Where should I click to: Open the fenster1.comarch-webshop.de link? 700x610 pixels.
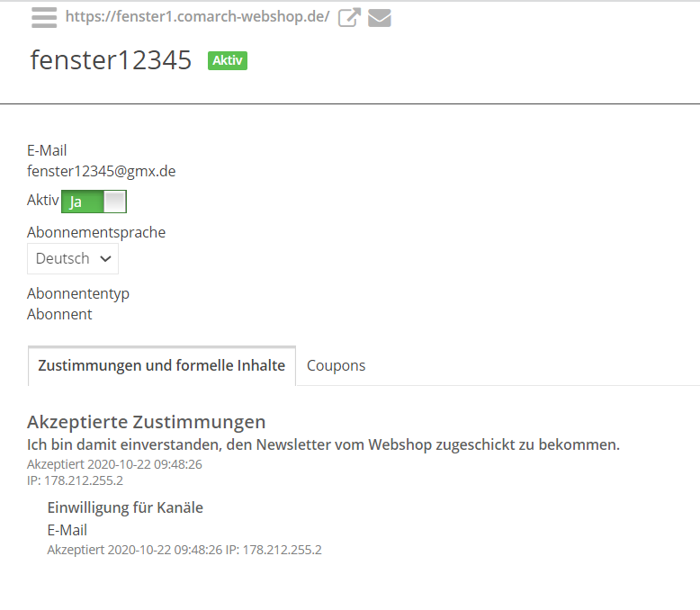(x=197, y=16)
